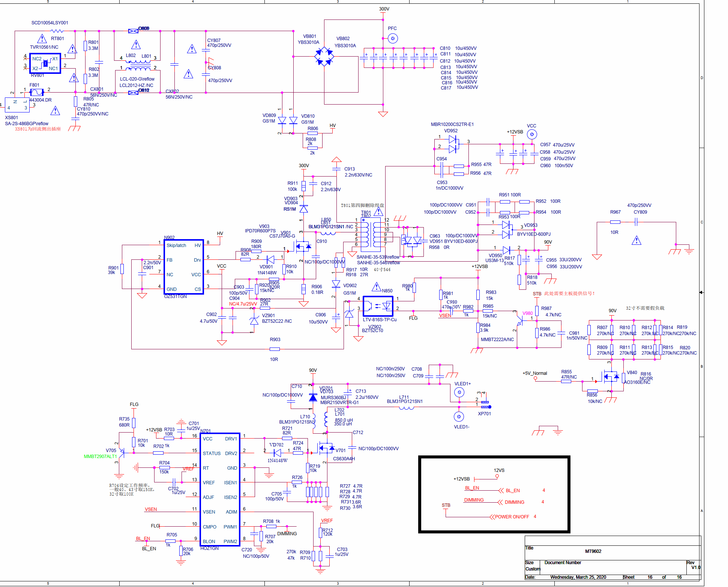Click the 'MBR10200CS2TR-E1' part label

pyautogui.click(x=452, y=124)
